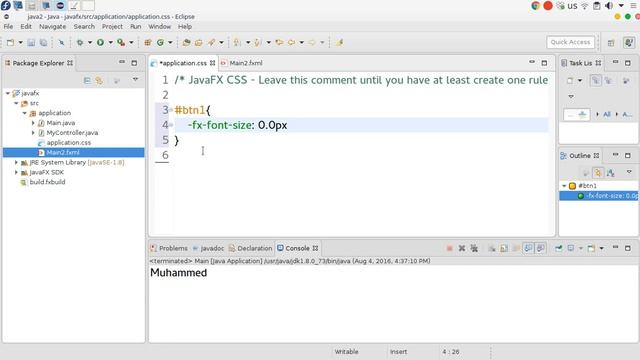Image resolution: width=640 pixels, height=360 pixels.
Task: Click the Terminate red square console icon
Action: [449, 248]
